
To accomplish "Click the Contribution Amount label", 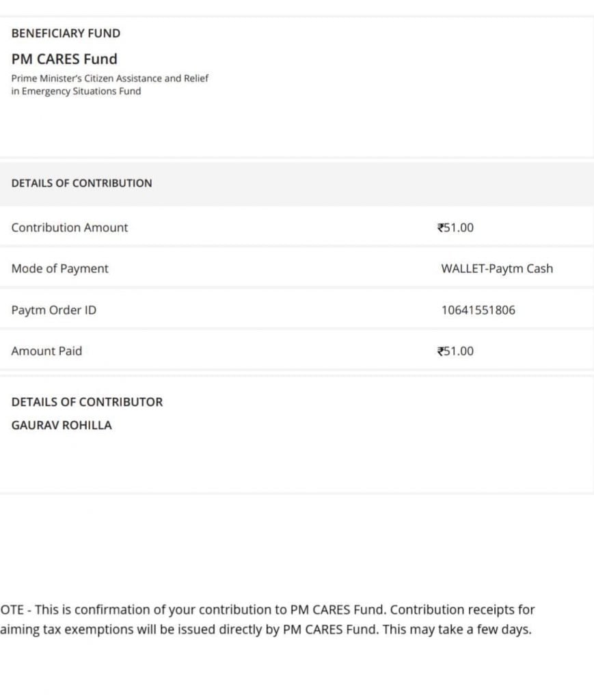I will [70, 228].
